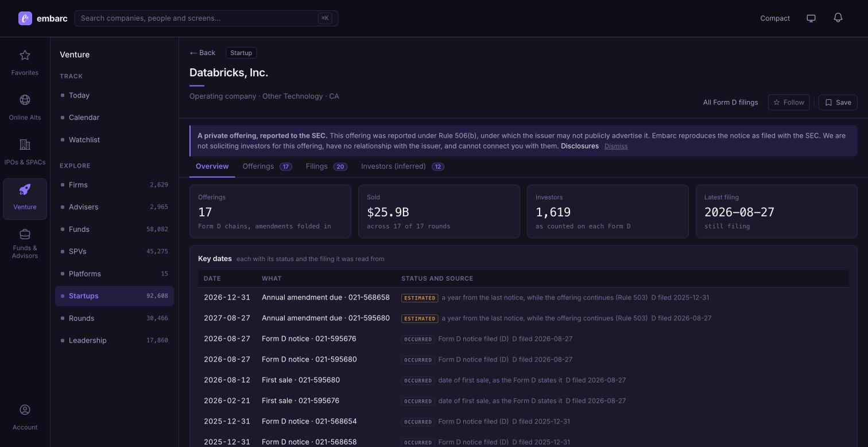Image resolution: width=868 pixels, height=447 pixels.
Task: Open All Form D filings
Action: [730, 102]
